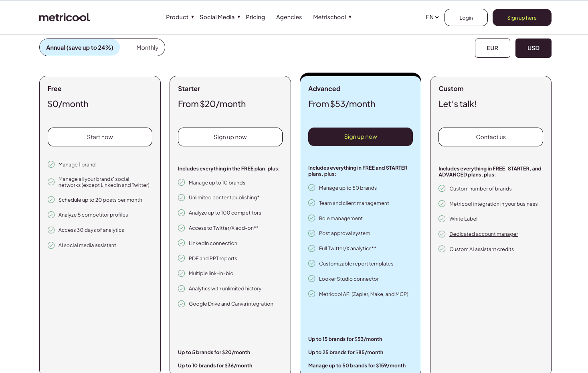The image size is (588, 373).
Task: Click Sign up now on Advanced plan
Action: point(360,137)
